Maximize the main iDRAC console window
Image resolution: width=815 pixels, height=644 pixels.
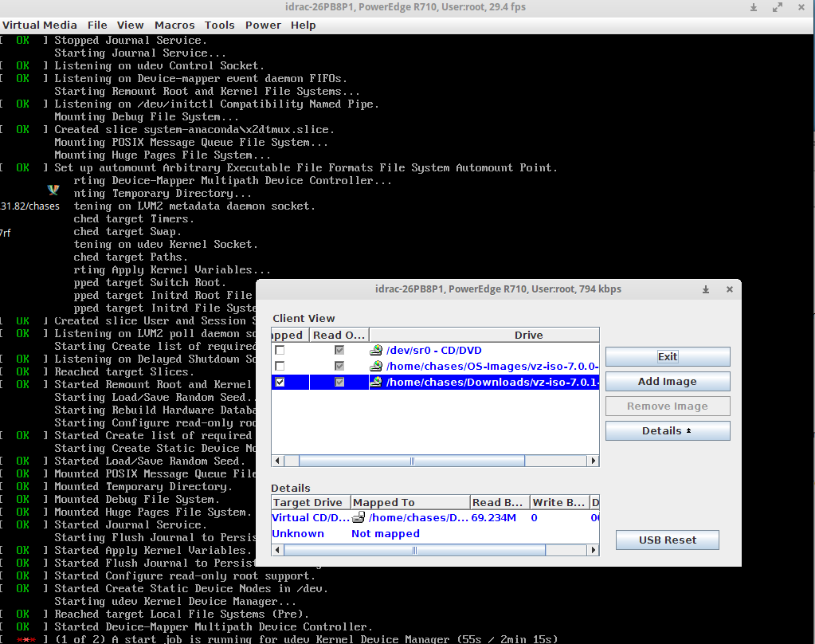tap(777, 7)
